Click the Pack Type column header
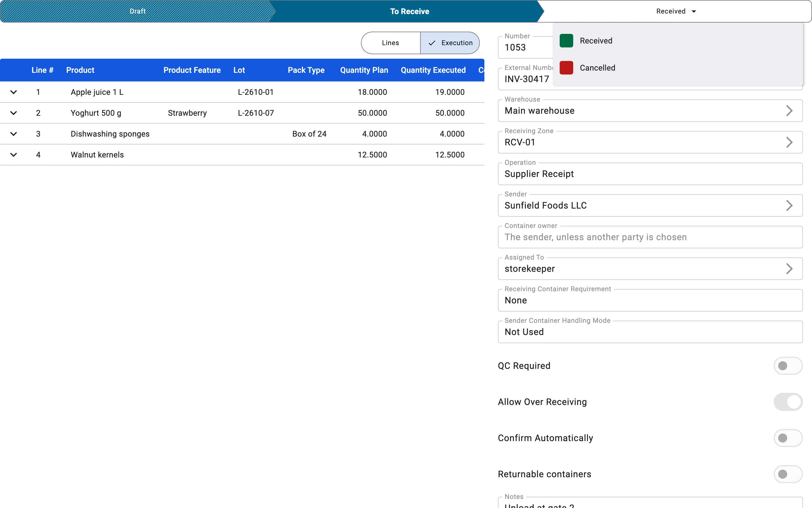 (x=306, y=70)
